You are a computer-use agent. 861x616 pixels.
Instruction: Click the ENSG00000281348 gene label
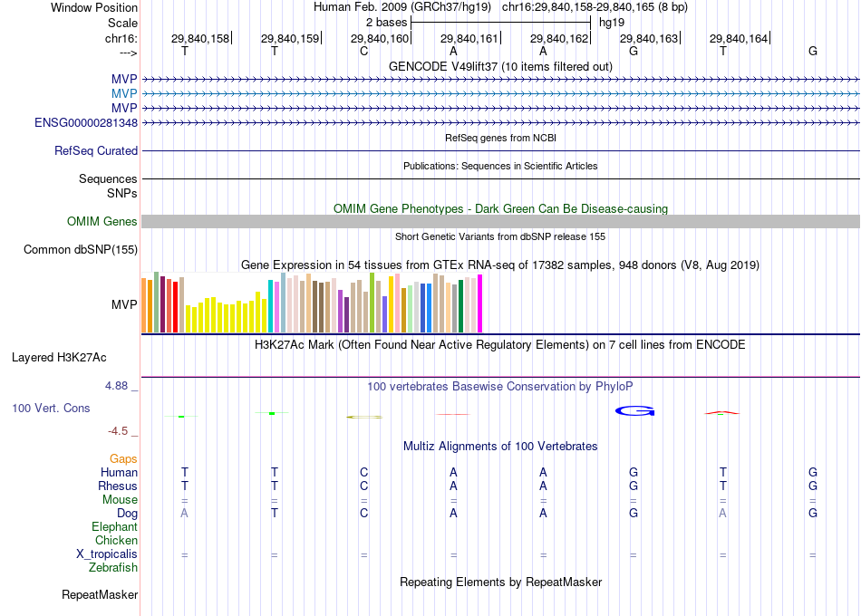tap(86, 123)
